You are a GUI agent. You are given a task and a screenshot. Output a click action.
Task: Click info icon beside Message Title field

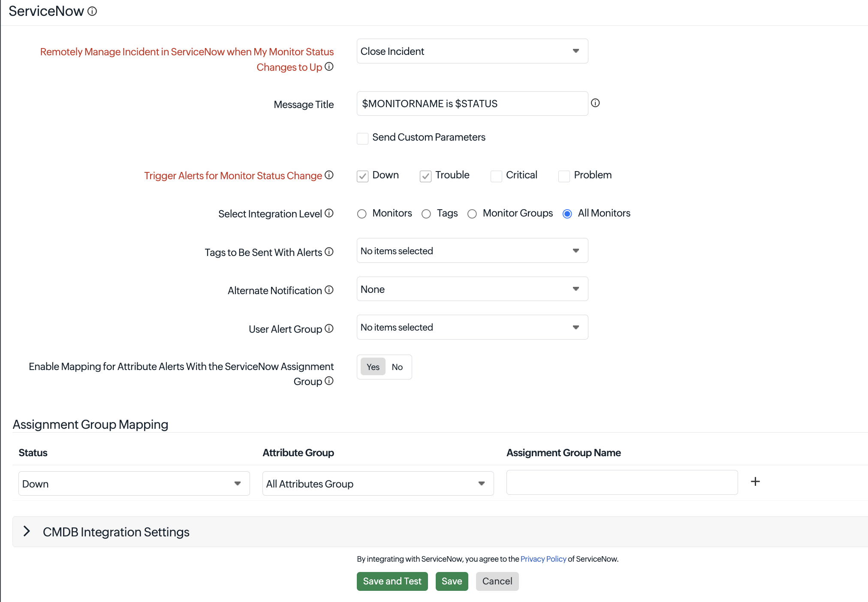tap(595, 103)
